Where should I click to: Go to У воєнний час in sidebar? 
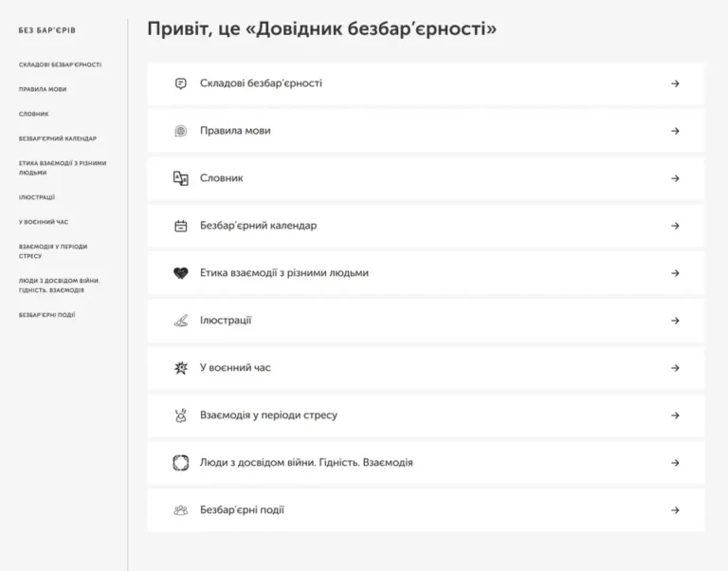coord(44,222)
